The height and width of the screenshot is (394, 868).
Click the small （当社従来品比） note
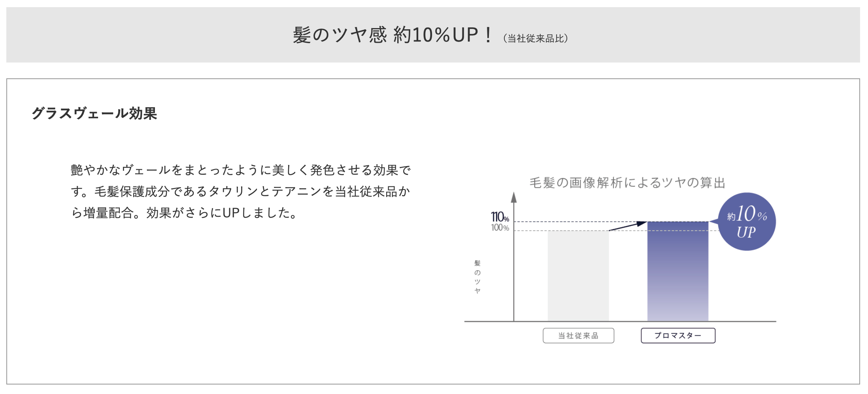536,38
